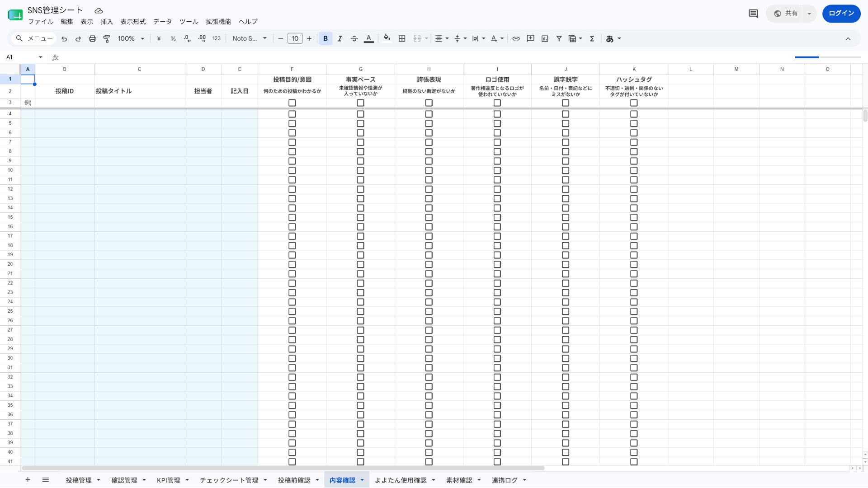The width and height of the screenshot is (868, 488).
Task: Undo the last action
Action: click(x=64, y=39)
